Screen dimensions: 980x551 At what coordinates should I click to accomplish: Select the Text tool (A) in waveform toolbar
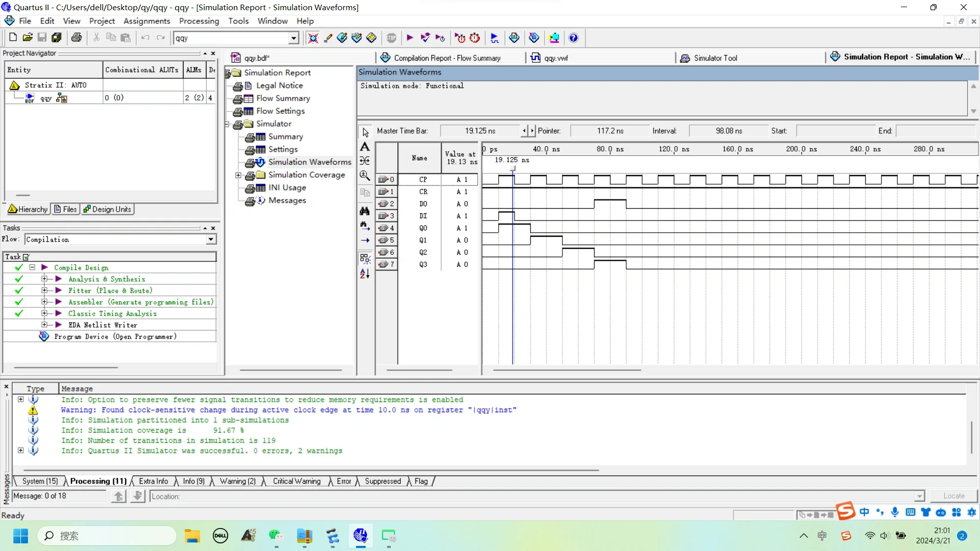(x=365, y=147)
